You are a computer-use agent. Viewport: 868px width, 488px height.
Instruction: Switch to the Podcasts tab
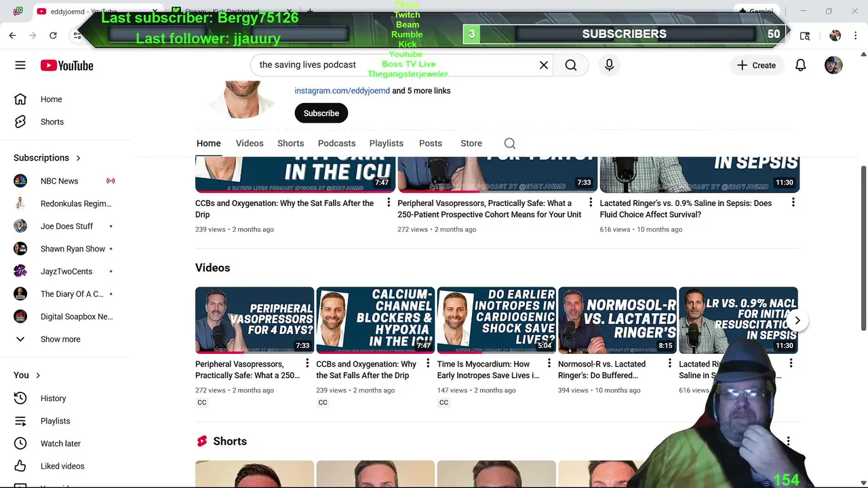pyautogui.click(x=336, y=143)
